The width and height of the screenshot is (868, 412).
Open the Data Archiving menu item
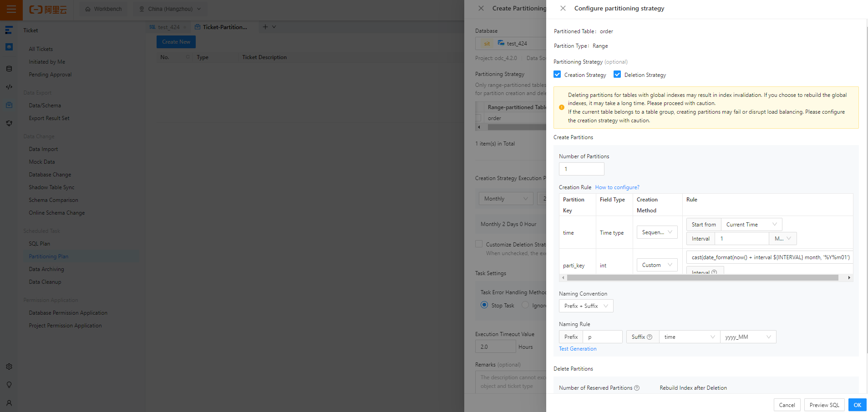click(x=46, y=269)
